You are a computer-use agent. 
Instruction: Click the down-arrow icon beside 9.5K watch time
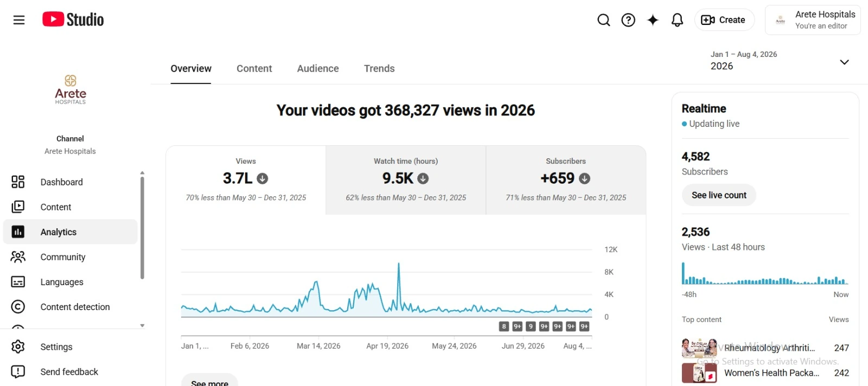[x=423, y=178]
